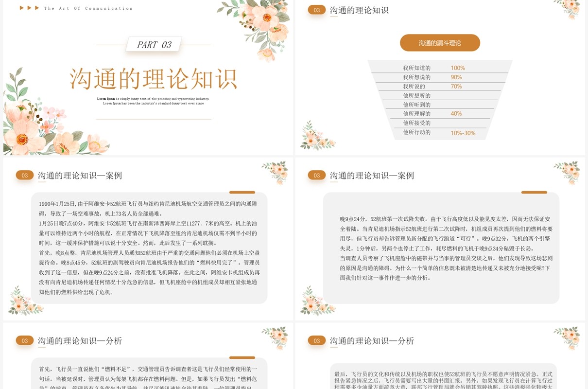588x389 pixels.
Task: Click the paragraph line starting '1月25日晚7点40分'
Action: click(148, 224)
